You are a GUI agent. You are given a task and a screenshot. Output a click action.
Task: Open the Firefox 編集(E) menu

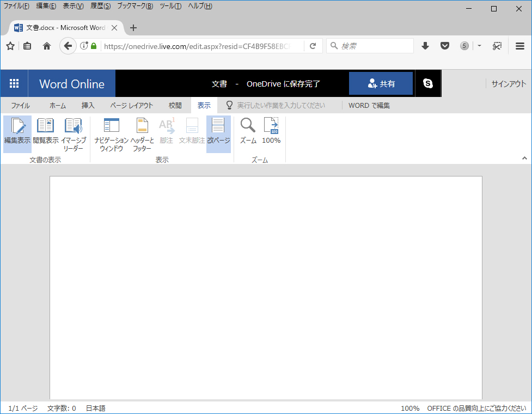46,6
